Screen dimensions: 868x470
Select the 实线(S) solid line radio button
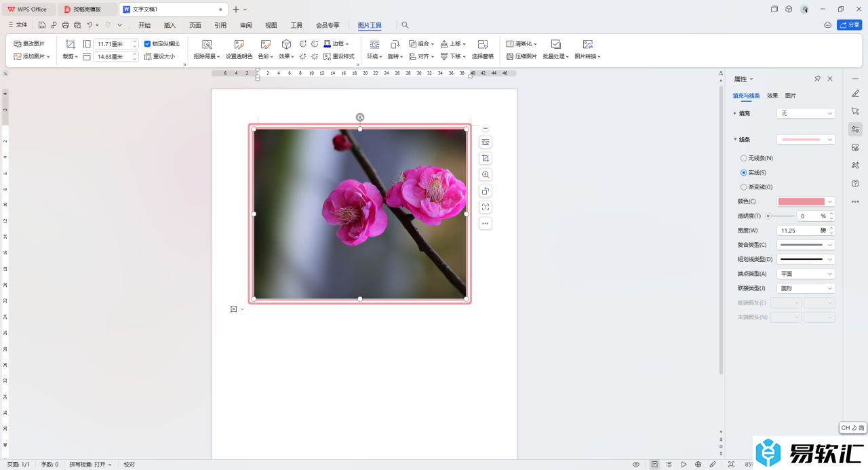tap(744, 172)
